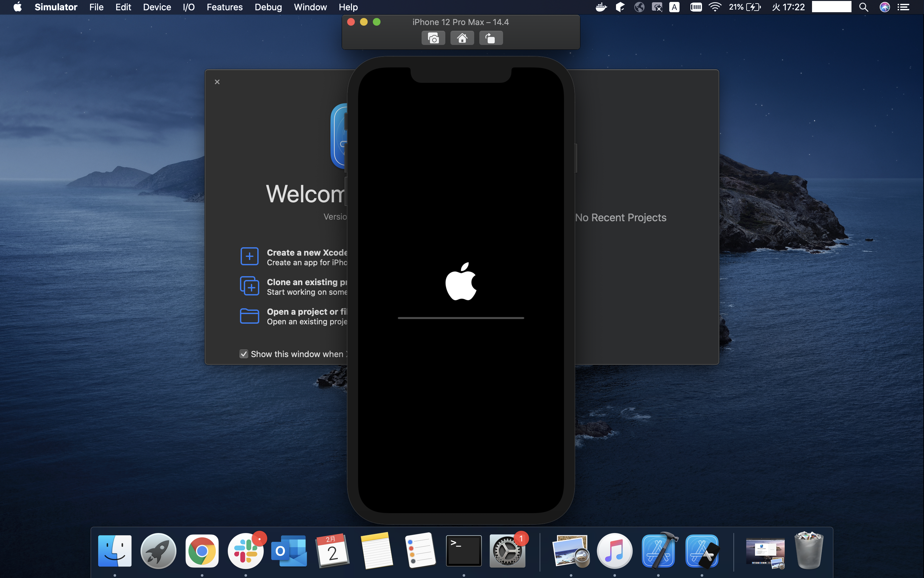Open the Debug menu
Viewport: 924px width, 578px height.
[268, 7]
